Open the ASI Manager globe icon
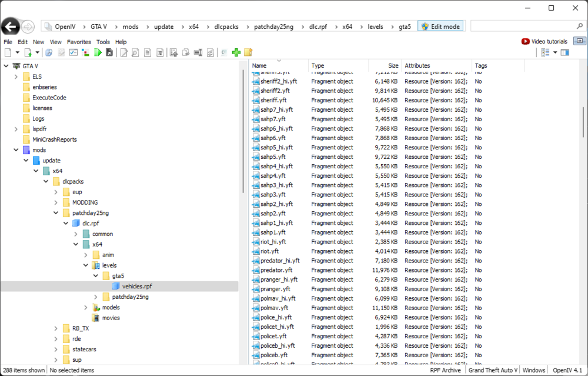Viewport: 588px width, 376px height. (x=49, y=52)
